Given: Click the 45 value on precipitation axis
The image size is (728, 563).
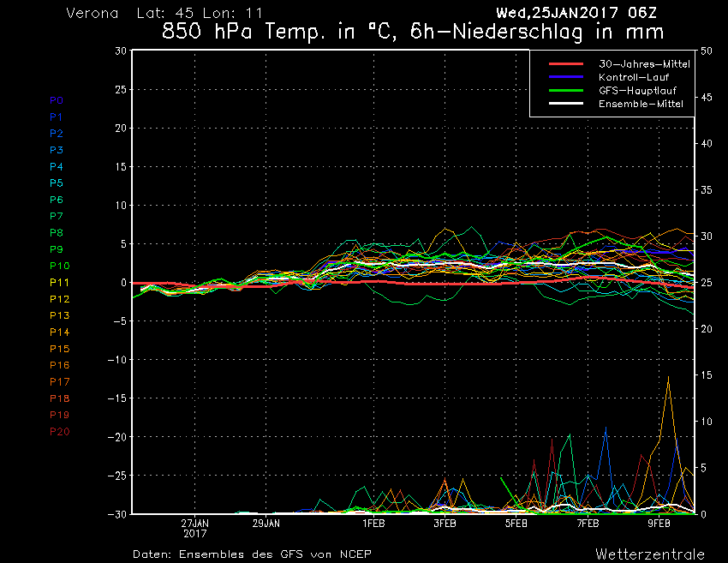Looking at the screenshot, I should click(707, 98).
